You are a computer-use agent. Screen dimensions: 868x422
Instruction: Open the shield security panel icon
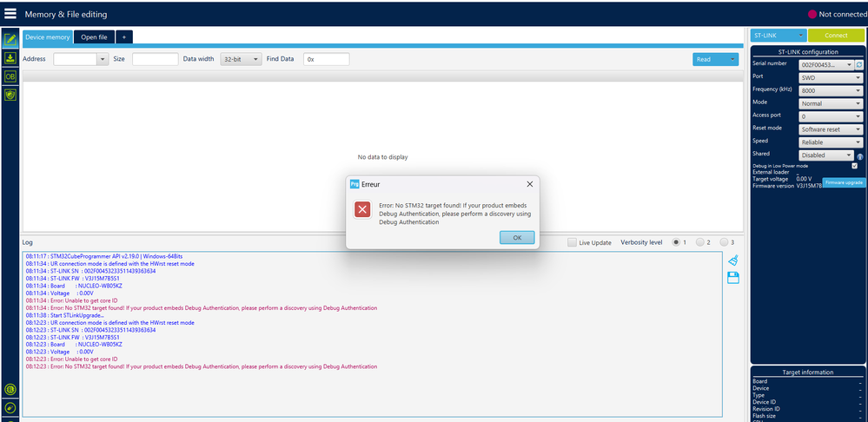click(10, 95)
